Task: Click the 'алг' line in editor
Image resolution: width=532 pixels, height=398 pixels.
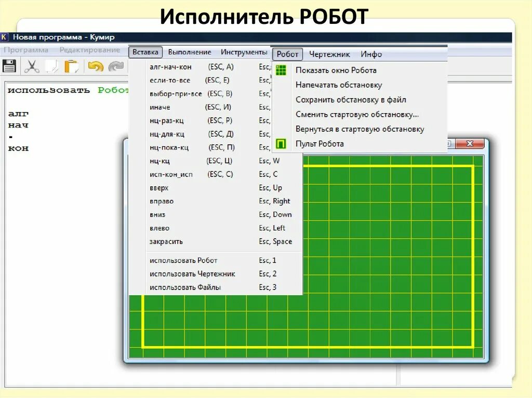Action: pyautogui.click(x=18, y=114)
